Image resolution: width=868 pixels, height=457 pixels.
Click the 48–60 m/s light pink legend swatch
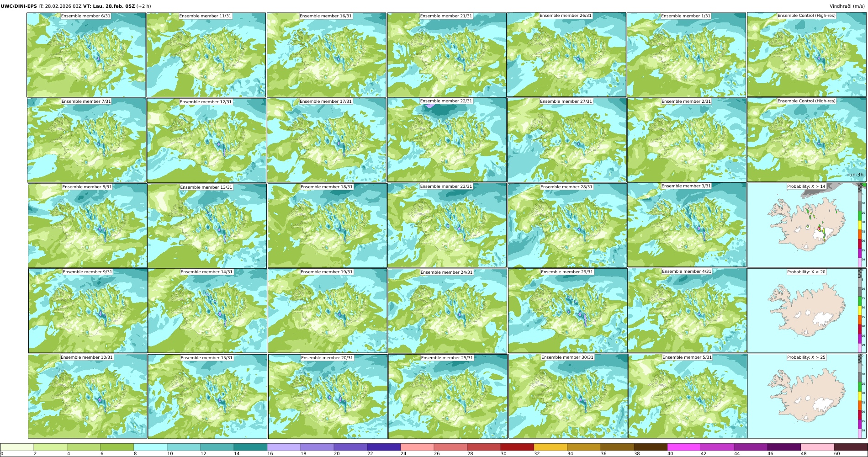[817, 447]
